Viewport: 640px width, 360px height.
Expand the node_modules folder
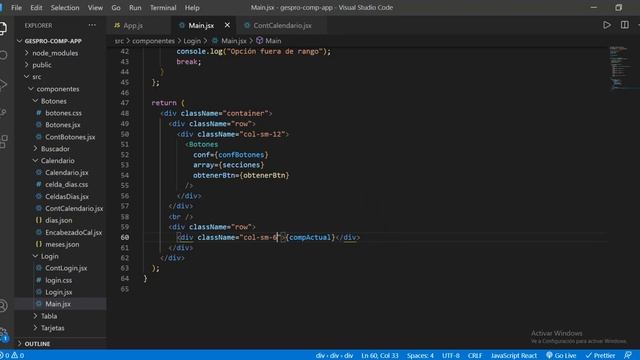coord(60,53)
